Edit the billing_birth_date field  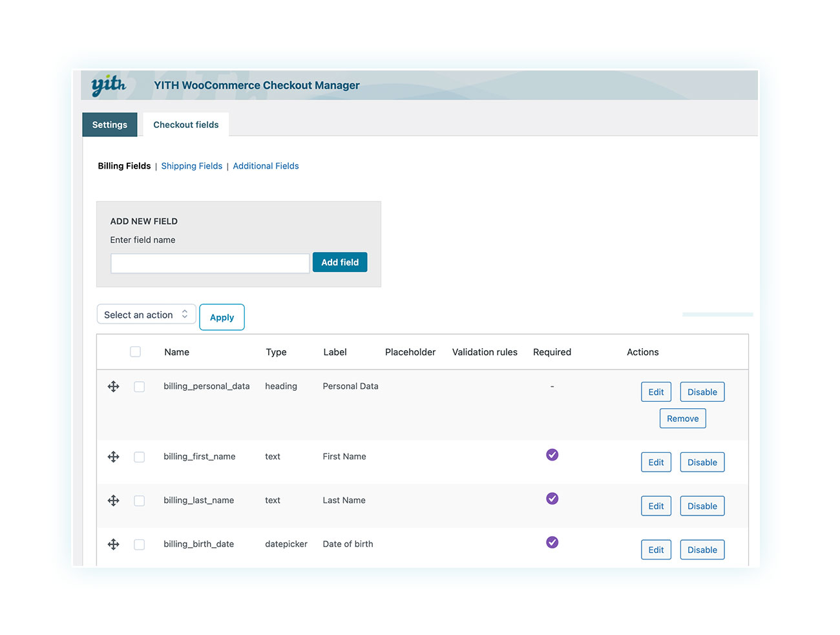656,550
